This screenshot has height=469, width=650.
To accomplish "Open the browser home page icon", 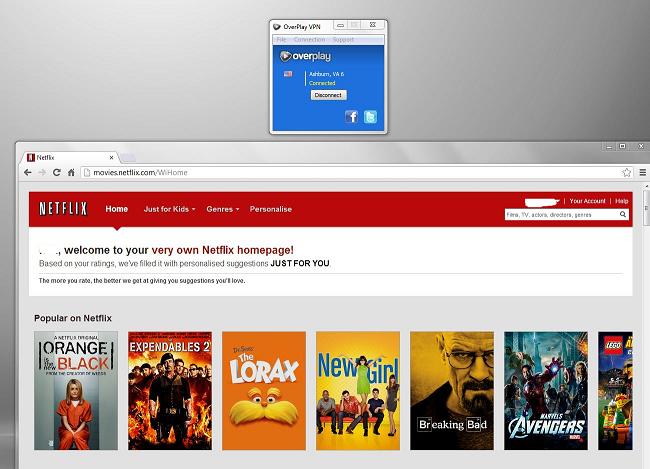I will coord(71,173).
